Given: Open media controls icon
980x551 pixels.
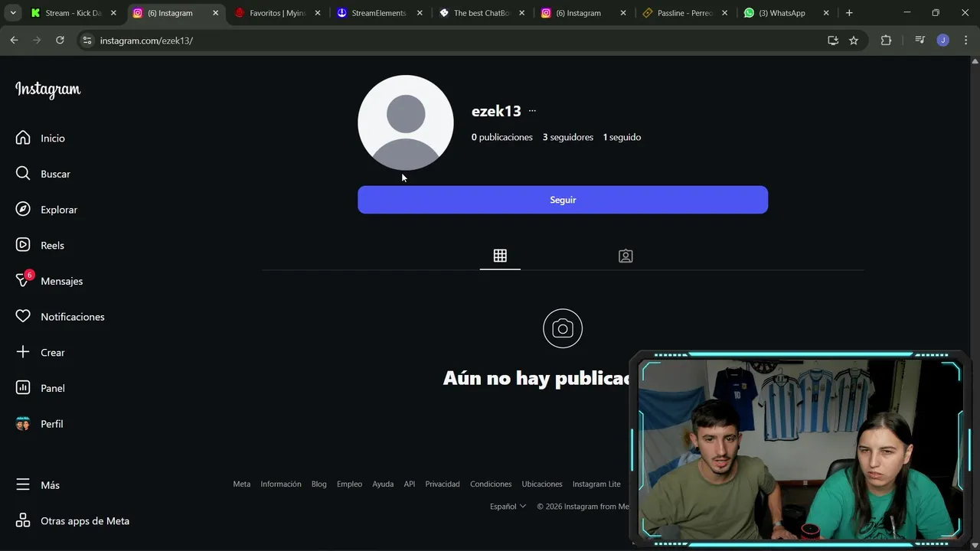Looking at the screenshot, I should pos(920,41).
